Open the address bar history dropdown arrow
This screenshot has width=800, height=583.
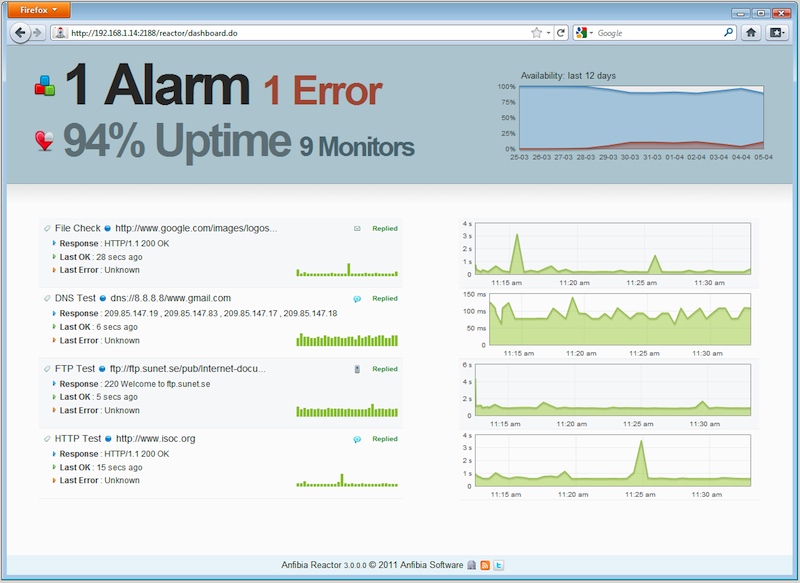(x=548, y=33)
